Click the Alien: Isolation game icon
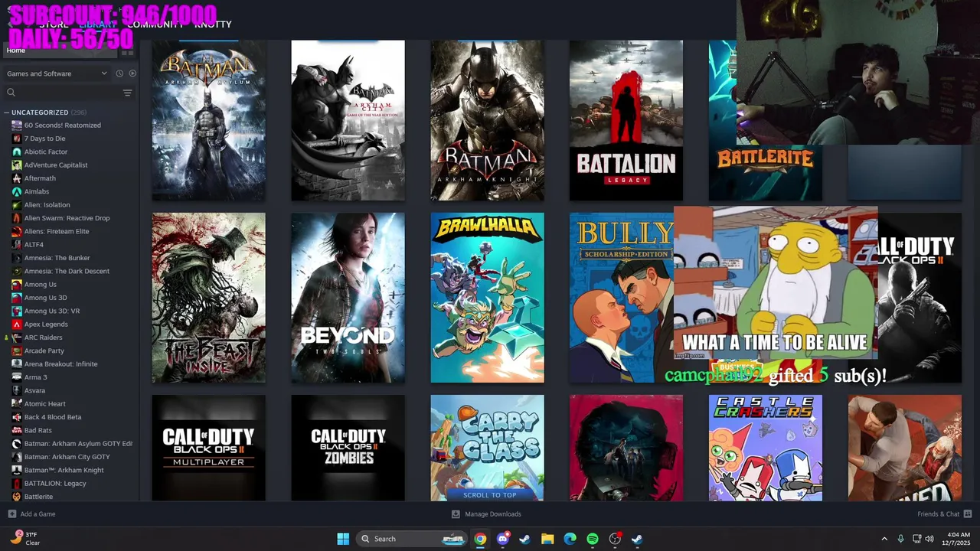Viewport: 980px width, 551px height. (17, 205)
